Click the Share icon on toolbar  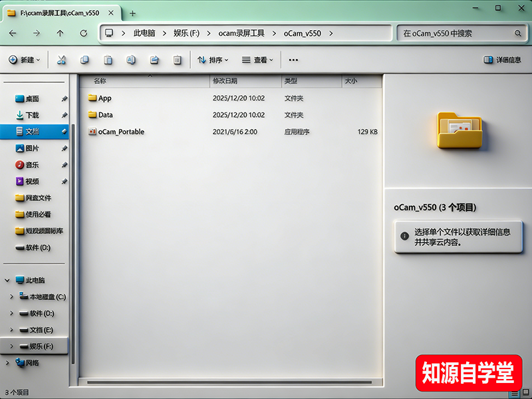[154, 61]
